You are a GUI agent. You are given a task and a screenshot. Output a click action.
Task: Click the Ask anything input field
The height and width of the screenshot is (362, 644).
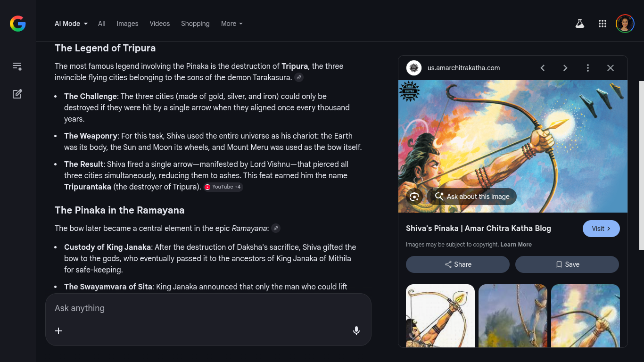click(207, 308)
